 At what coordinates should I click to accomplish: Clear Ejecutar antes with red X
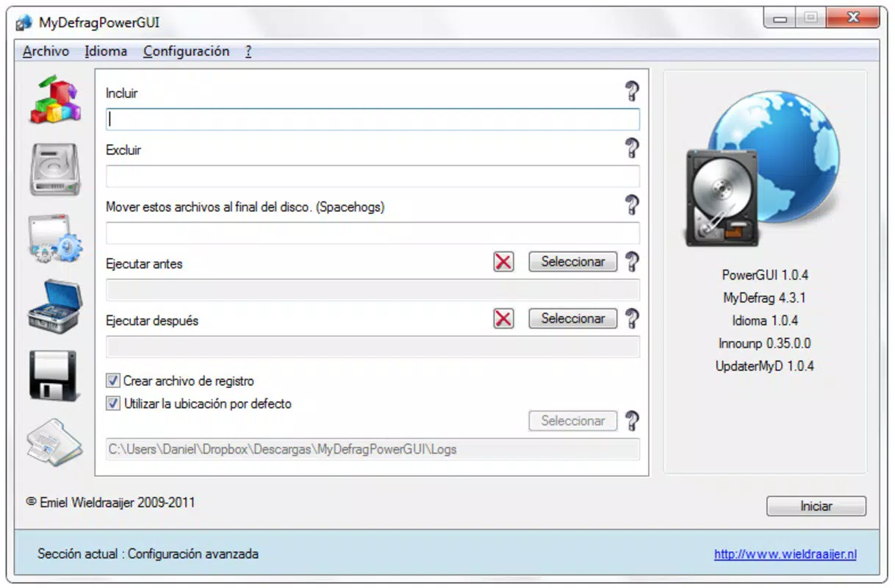pos(503,262)
